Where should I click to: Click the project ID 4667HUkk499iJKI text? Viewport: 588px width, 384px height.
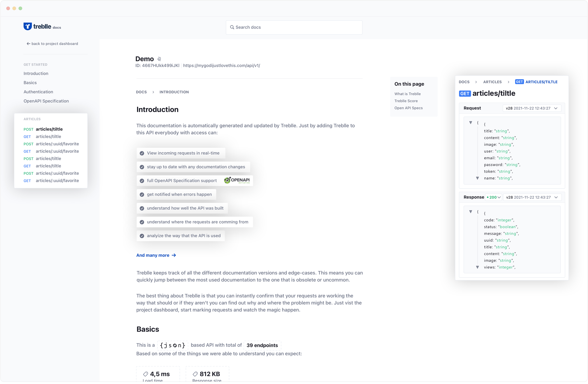coord(157,66)
